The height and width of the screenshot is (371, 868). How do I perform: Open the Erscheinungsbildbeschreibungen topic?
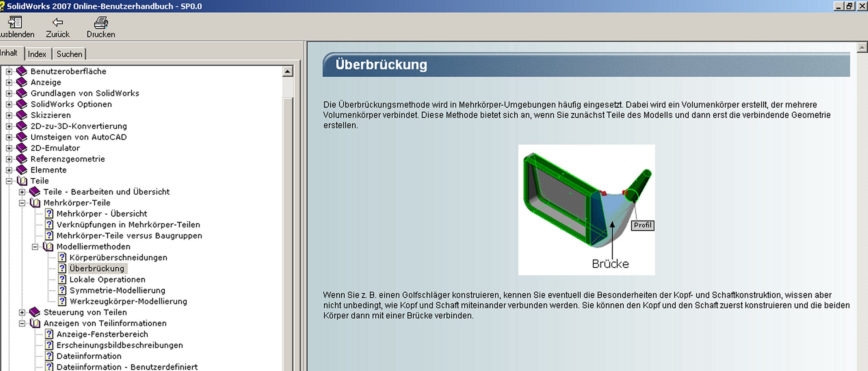tap(120, 345)
